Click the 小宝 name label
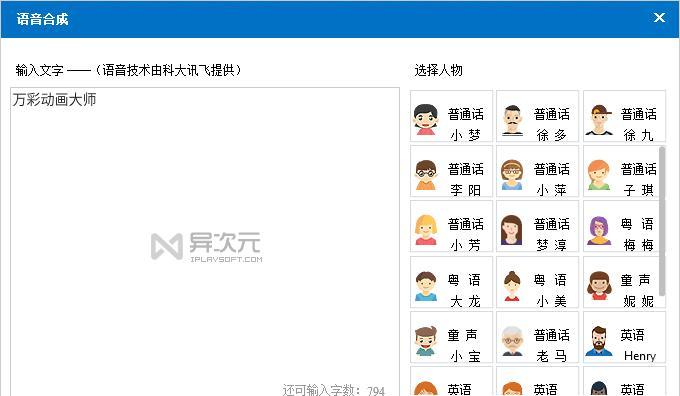680x396 pixels. (x=465, y=357)
